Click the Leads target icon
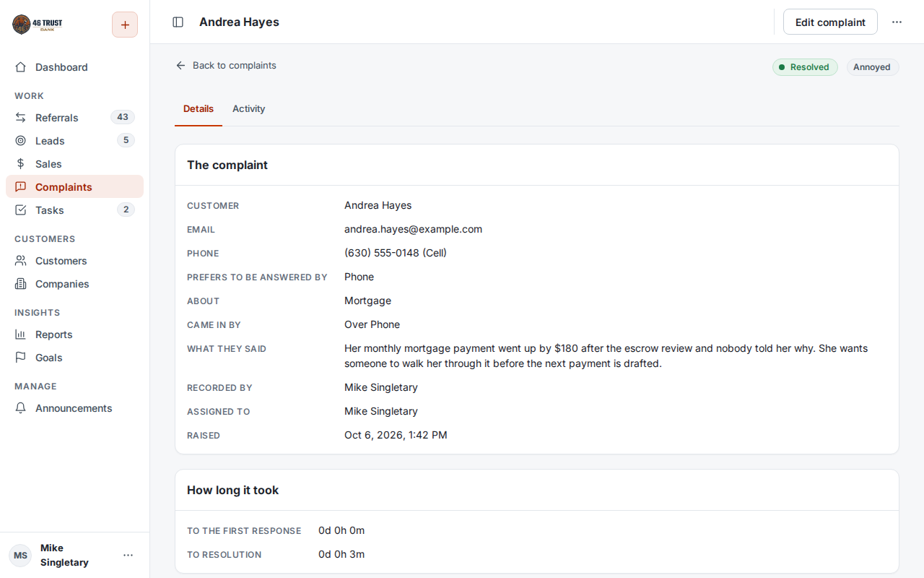This screenshot has height=578, width=924. click(x=21, y=141)
